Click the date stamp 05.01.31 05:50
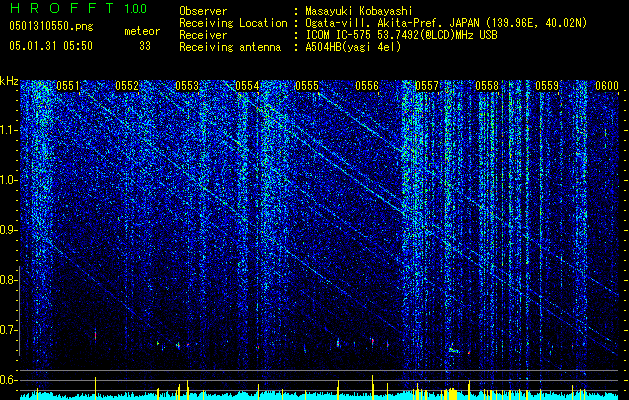Image resolution: width=629 pixels, height=400 pixels. click(x=51, y=46)
